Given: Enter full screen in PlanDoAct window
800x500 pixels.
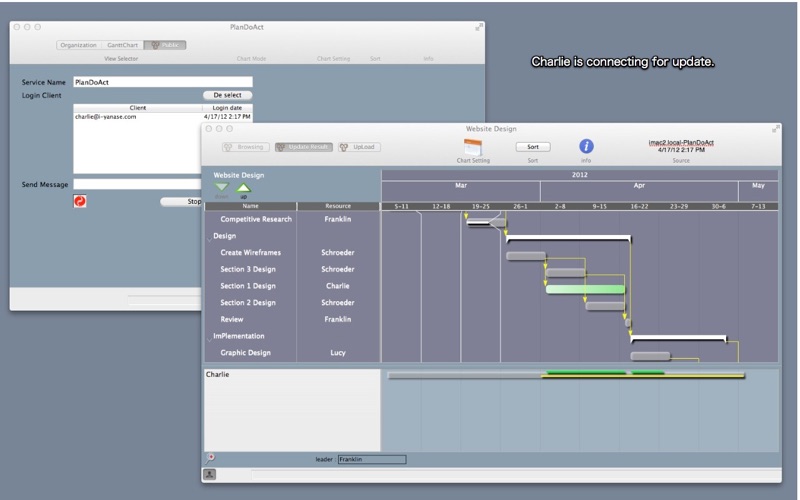Looking at the screenshot, I should click(479, 27).
